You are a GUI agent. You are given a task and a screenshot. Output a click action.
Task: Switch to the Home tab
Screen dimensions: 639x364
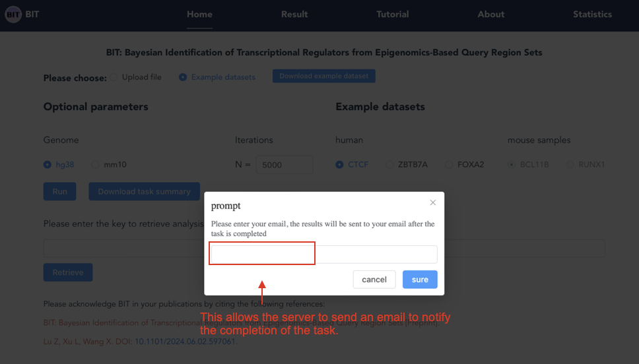tap(199, 15)
